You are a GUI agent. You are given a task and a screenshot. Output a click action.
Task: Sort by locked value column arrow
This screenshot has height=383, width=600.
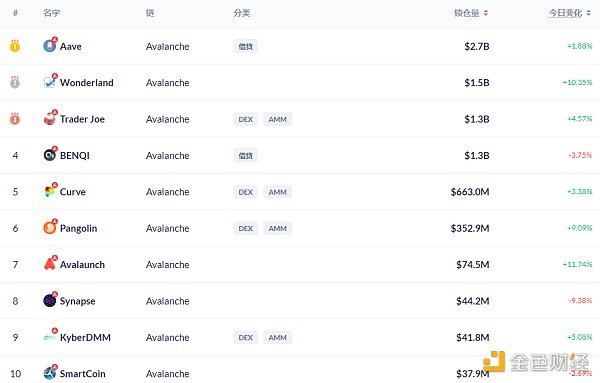point(486,13)
